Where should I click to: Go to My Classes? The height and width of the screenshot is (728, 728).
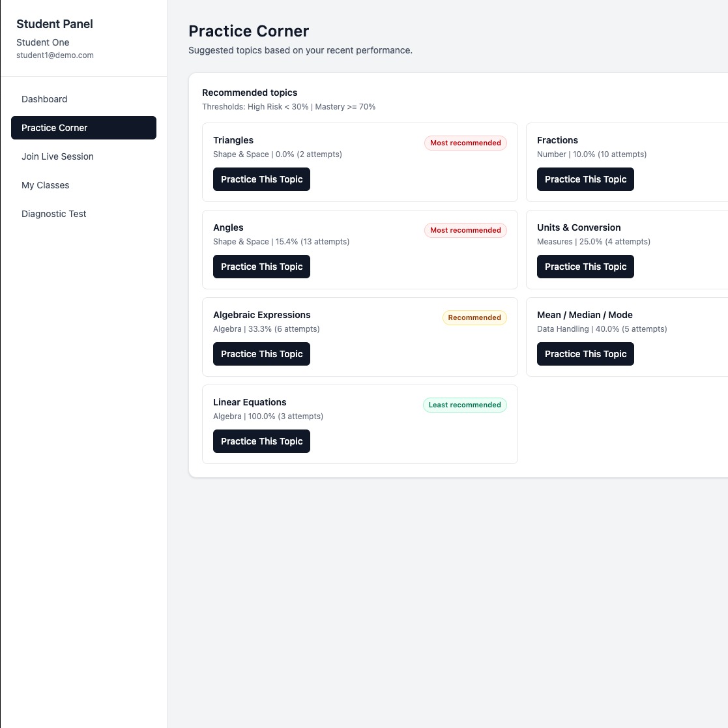83,185
